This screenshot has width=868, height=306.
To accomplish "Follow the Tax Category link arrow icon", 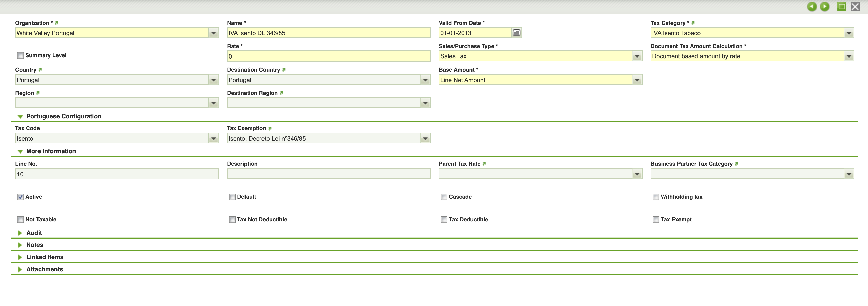I will [x=693, y=23].
